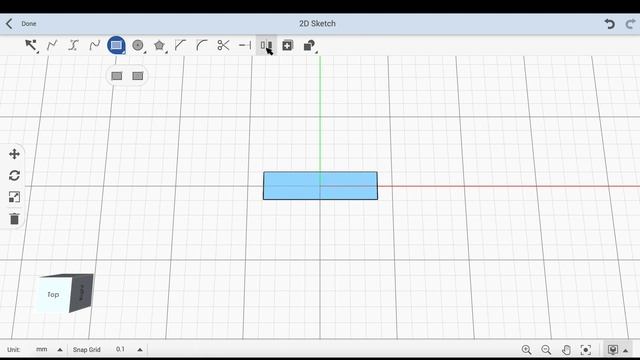Click the Scale icon on left panel
Viewport: 640px width, 360px height.
pos(14,197)
